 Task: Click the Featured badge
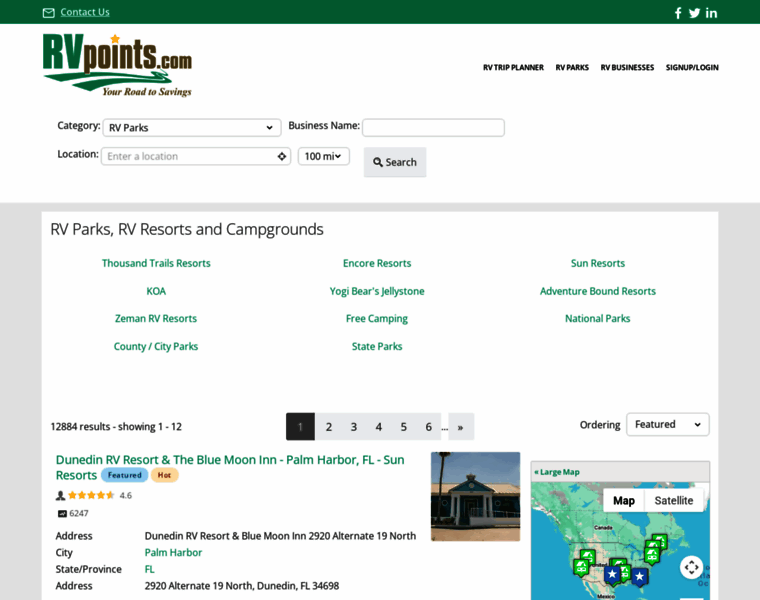125,475
